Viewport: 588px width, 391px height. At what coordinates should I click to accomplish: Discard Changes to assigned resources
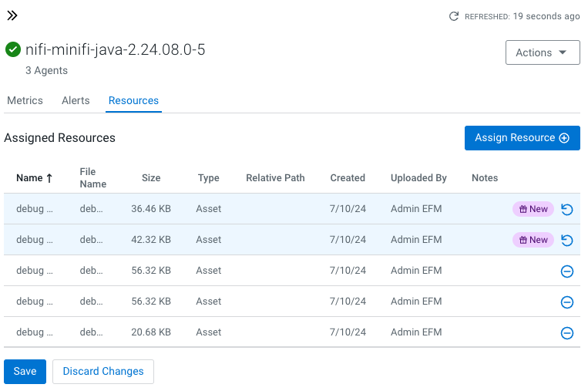coord(103,372)
